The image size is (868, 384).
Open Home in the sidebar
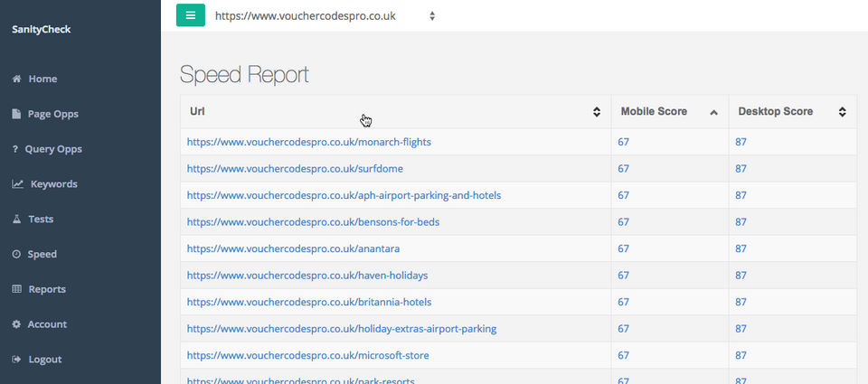[x=42, y=79]
